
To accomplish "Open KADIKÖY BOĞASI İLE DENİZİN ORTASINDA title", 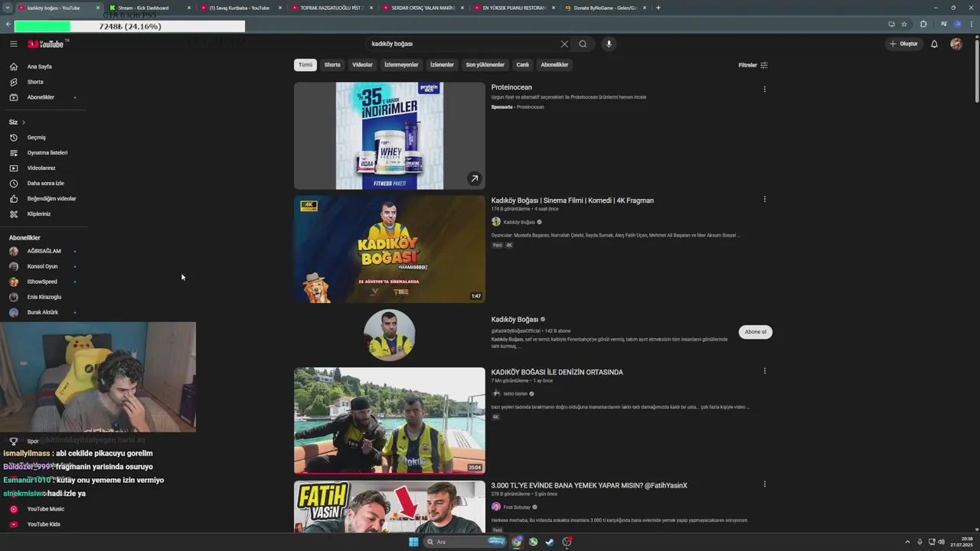I will pyautogui.click(x=557, y=372).
